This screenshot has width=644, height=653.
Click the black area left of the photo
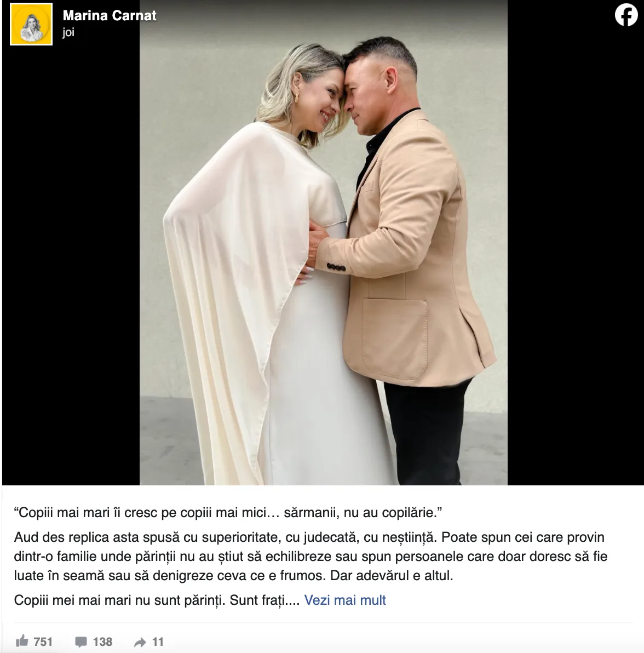71,267
